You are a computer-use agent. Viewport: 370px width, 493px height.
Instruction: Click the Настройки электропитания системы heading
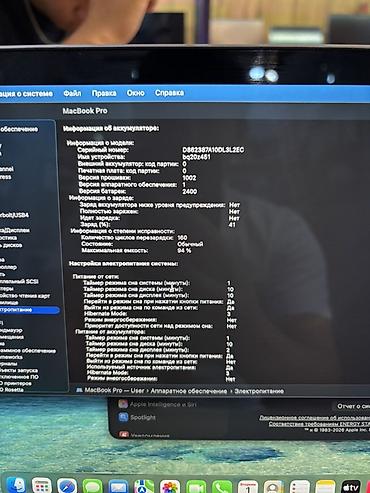pos(123,264)
